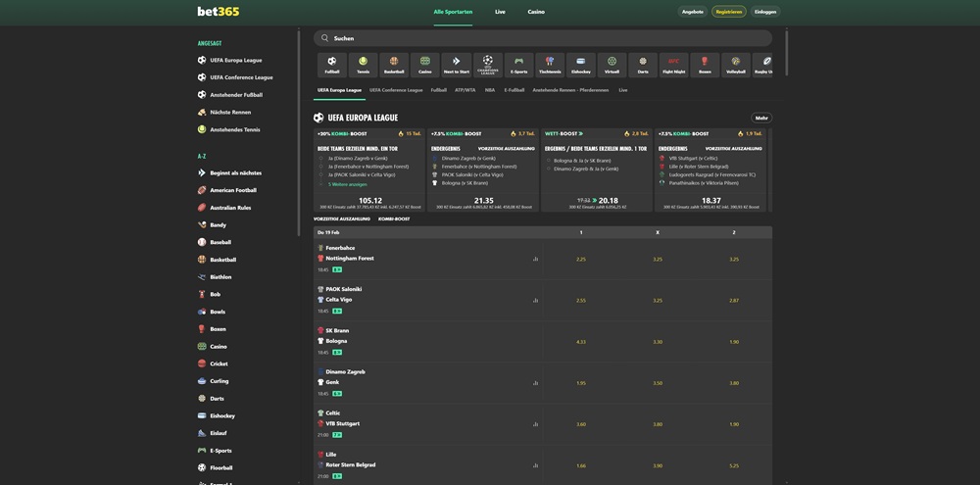
Task: Click the live stream badge for SK Brann match
Action: 337,353
